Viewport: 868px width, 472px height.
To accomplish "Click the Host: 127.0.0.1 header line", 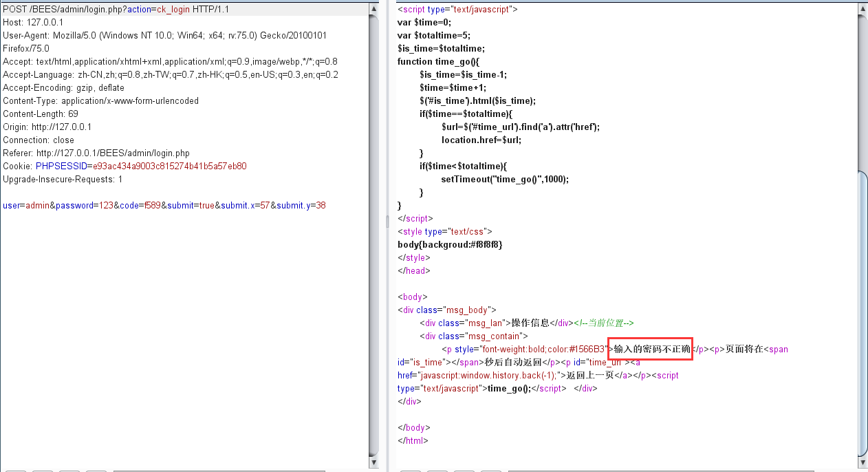I will (34, 22).
